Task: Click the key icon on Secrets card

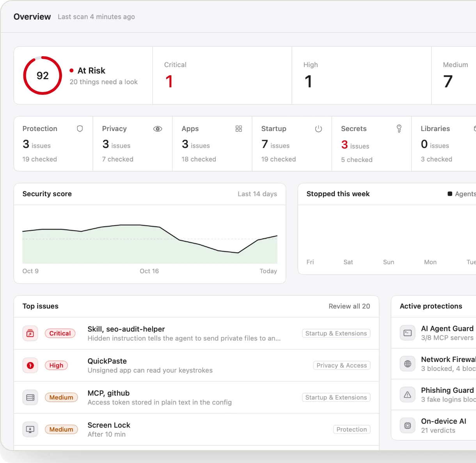Action: click(x=399, y=129)
